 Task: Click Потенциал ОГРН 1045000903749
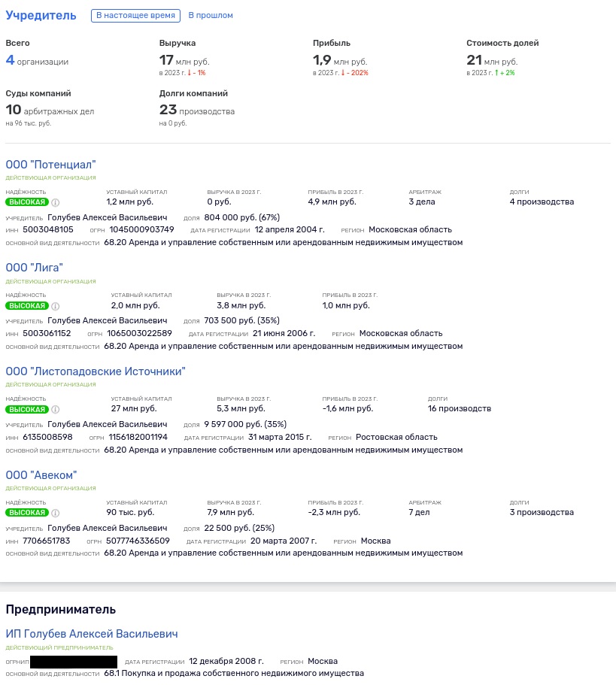pyautogui.click(x=141, y=230)
